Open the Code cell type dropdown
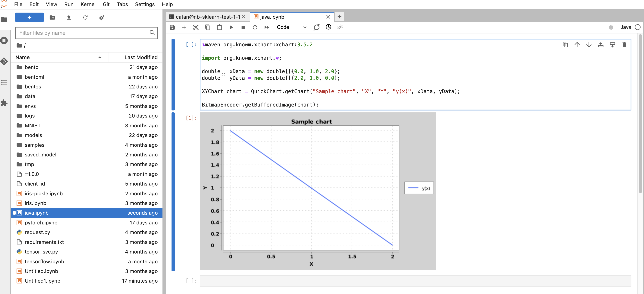This screenshot has height=294, width=644. (x=291, y=27)
